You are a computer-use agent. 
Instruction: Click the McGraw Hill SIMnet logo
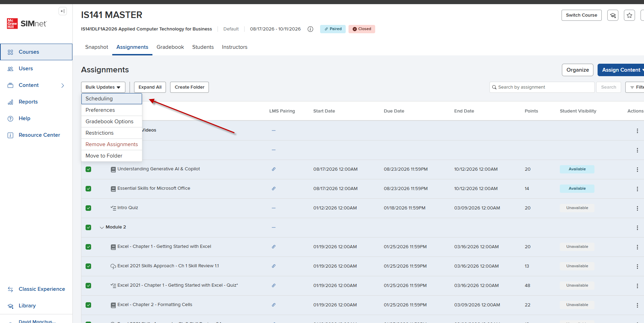coord(27,24)
